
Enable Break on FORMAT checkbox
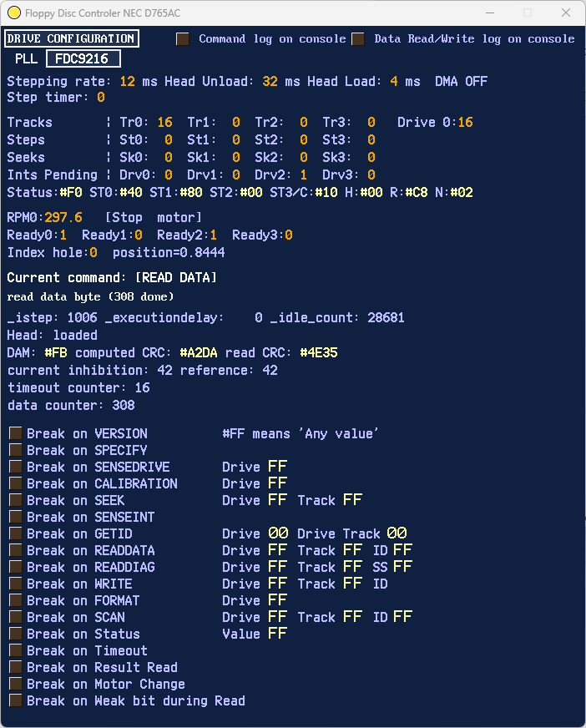coord(16,601)
